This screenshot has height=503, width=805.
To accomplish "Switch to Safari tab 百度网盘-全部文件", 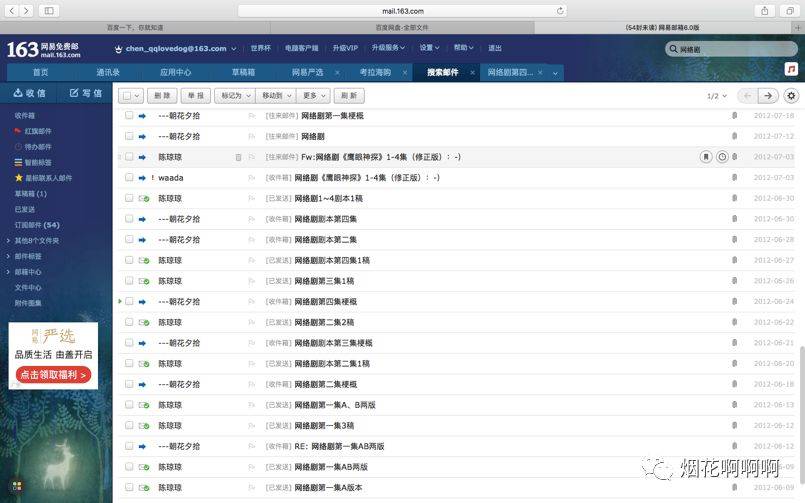I will [402, 27].
